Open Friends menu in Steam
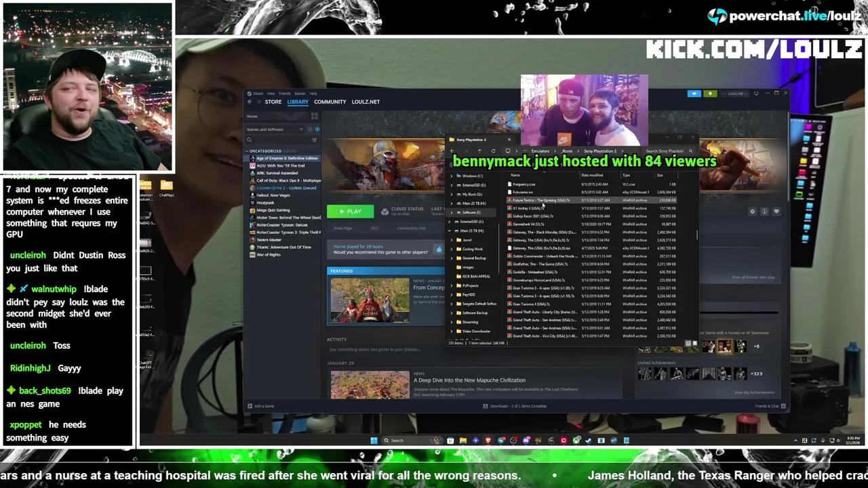 point(285,94)
